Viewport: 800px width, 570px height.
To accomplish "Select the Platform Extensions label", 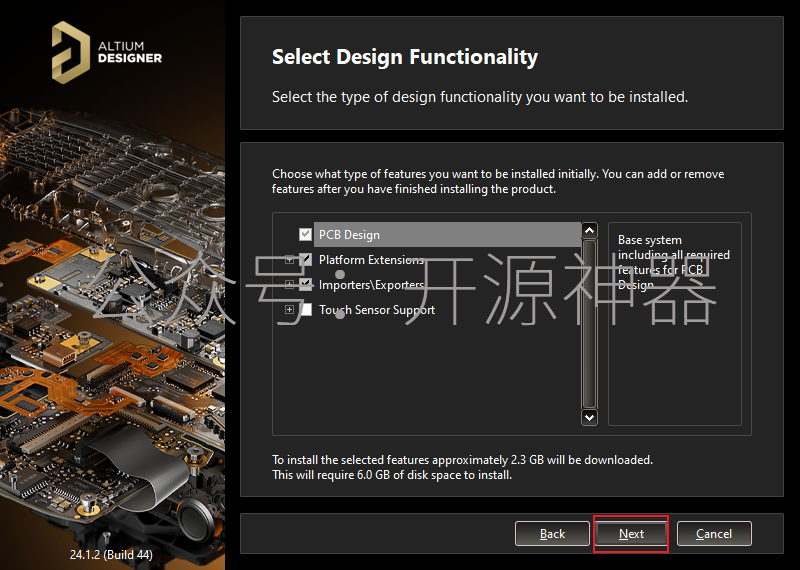I will point(371,260).
